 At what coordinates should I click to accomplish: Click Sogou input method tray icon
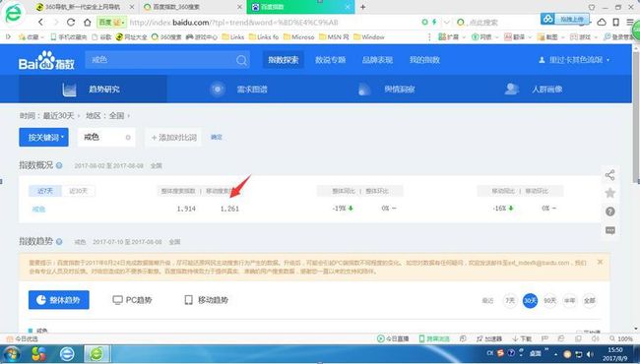click(x=501, y=353)
